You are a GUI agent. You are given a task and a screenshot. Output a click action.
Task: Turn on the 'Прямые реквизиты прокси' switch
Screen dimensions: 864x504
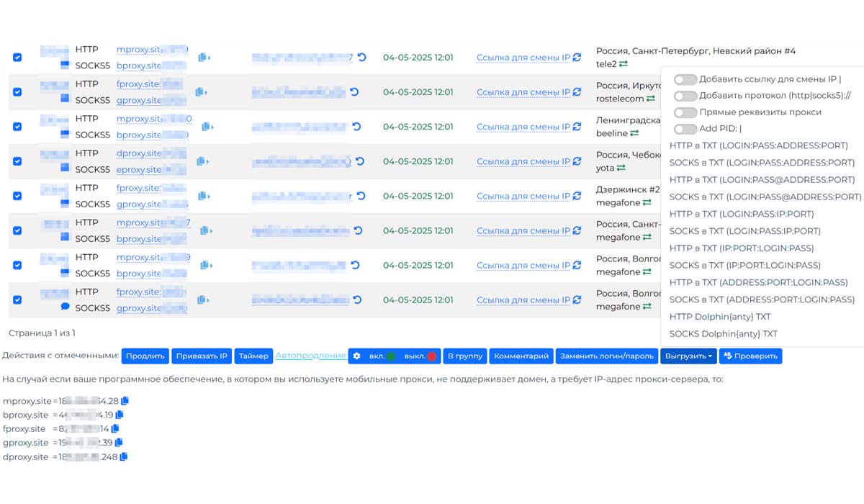[685, 112]
